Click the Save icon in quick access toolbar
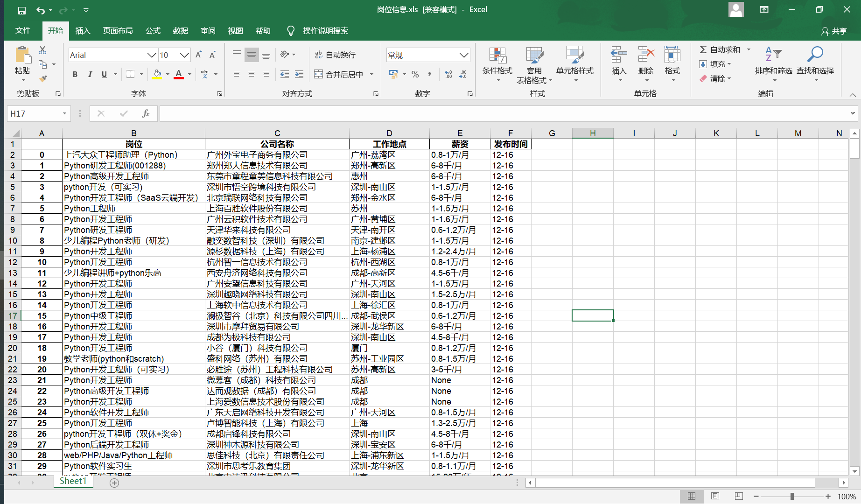This screenshot has width=861, height=504. click(21, 10)
